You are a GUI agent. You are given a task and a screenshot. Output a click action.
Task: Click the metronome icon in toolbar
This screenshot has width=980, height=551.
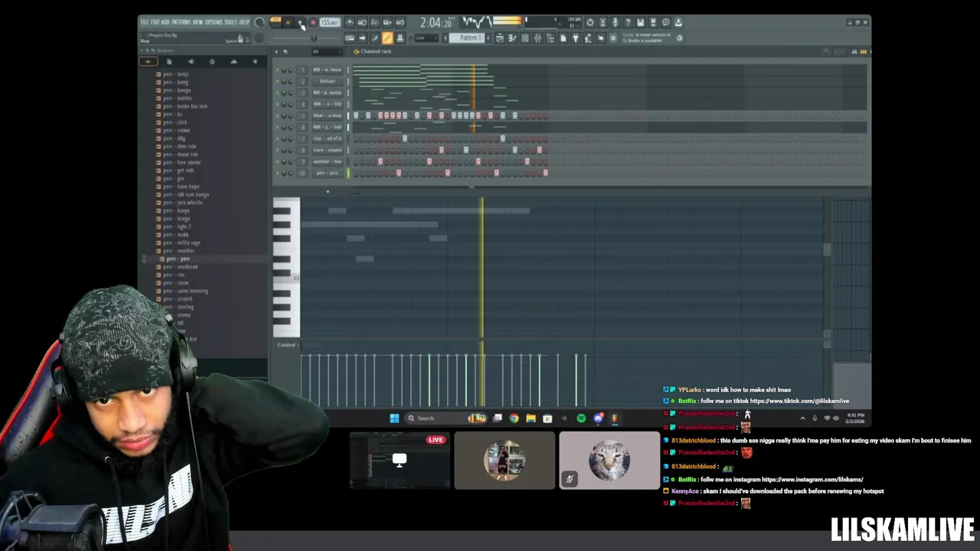click(350, 22)
